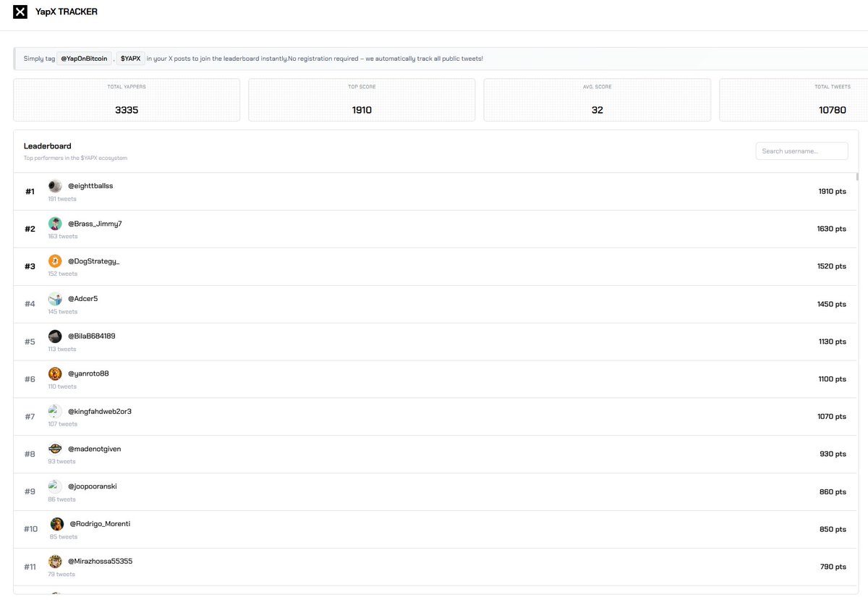Click the leaderboard list scrollbar
Image resolution: width=868 pixels, height=600 pixels.
point(858,176)
